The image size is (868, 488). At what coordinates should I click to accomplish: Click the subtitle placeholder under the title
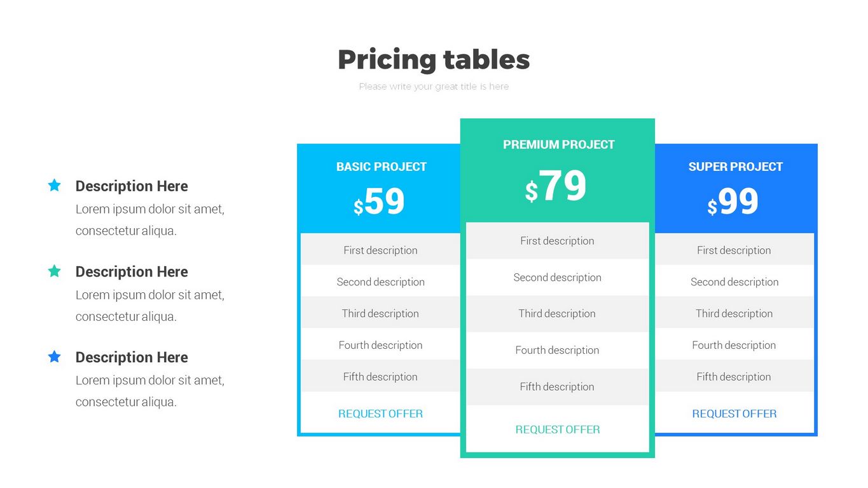(434, 86)
